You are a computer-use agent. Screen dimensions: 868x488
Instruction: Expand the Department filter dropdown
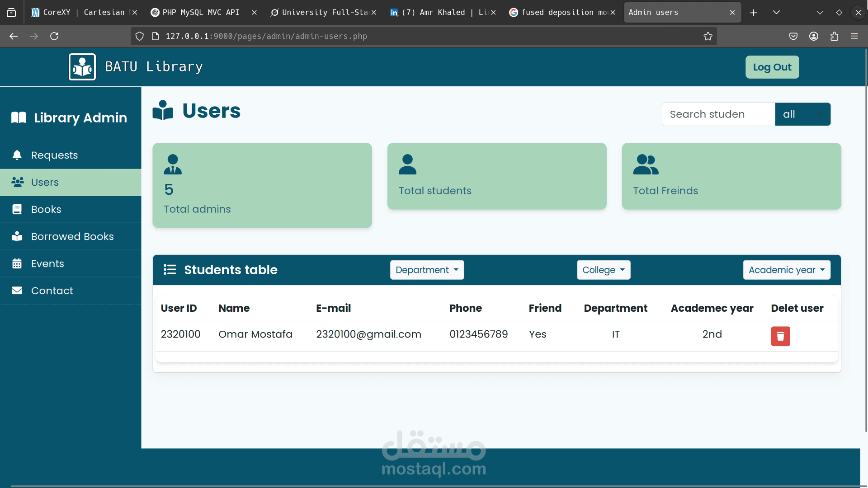click(427, 270)
